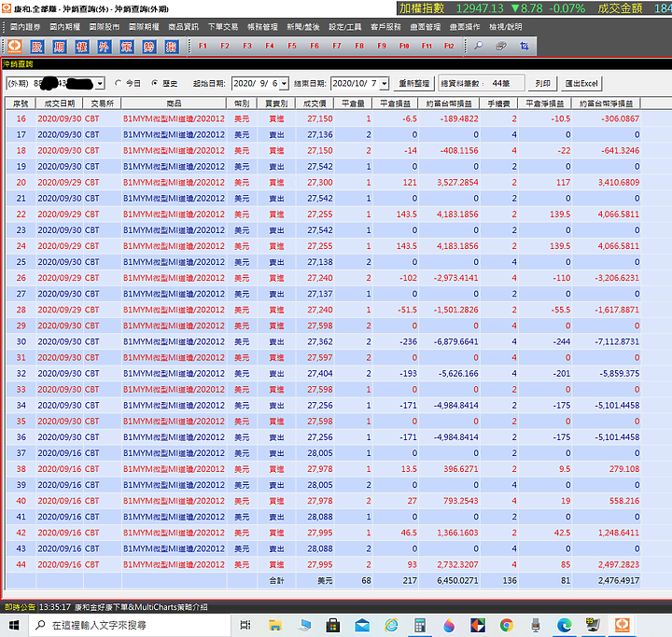Click the orange Concord logo toolbar icon
The image size is (672, 637).
[x=15, y=47]
